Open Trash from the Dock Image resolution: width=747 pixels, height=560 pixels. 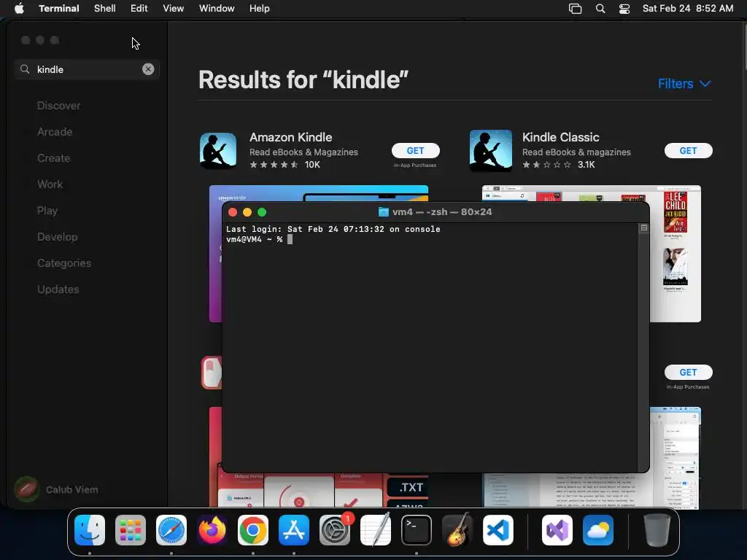[x=657, y=530]
